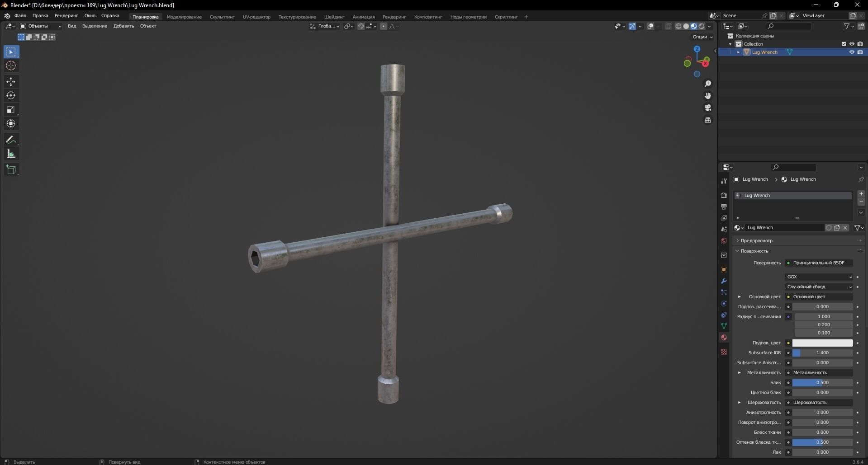Open the Опции panel in viewport
Viewport: 868px width, 465px height.
[701, 37]
